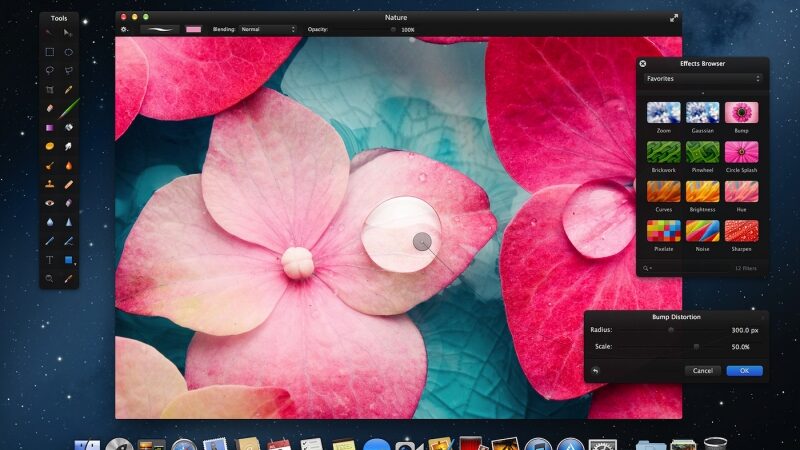This screenshot has width=800, height=450.
Task: Click the Effects Browser search icon
Action: click(647, 268)
